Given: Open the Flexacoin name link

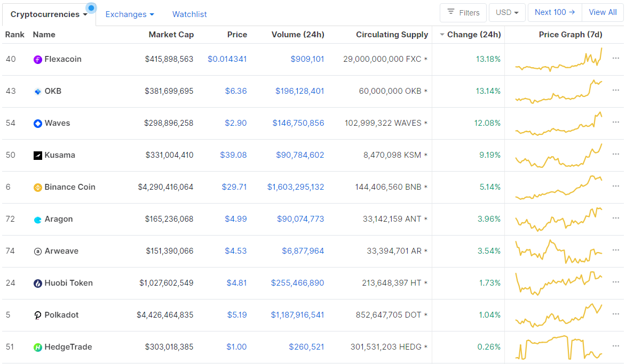Looking at the screenshot, I should pos(63,59).
